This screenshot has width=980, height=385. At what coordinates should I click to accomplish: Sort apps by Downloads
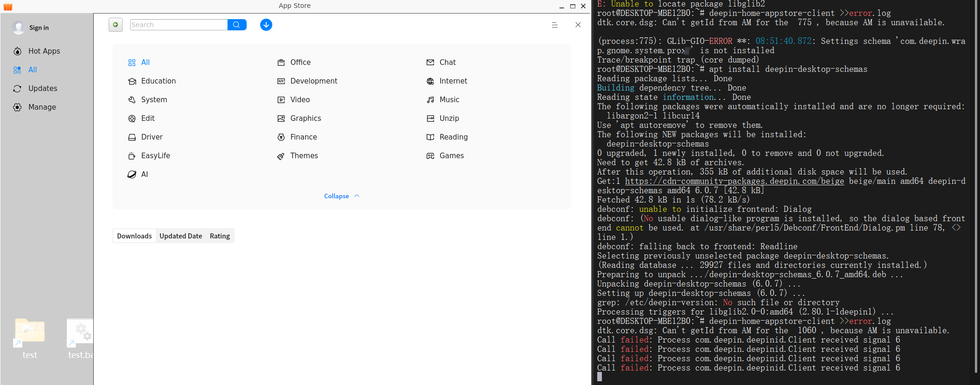tap(134, 236)
